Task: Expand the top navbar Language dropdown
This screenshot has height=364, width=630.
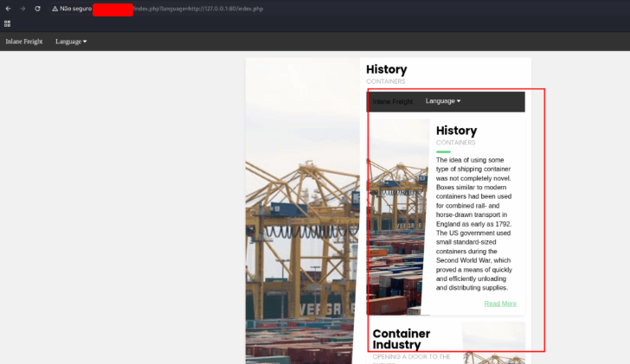Action: pos(71,42)
